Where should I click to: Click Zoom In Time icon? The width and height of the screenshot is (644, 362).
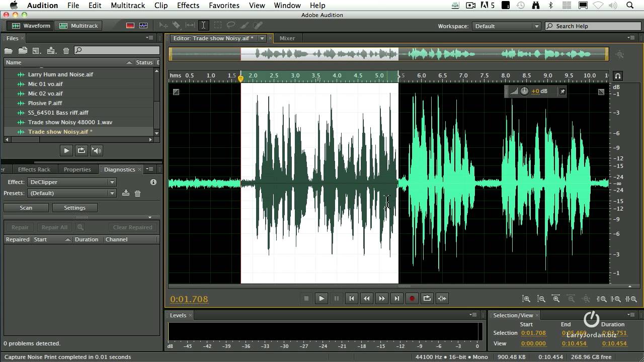pyautogui.click(x=556, y=299)
